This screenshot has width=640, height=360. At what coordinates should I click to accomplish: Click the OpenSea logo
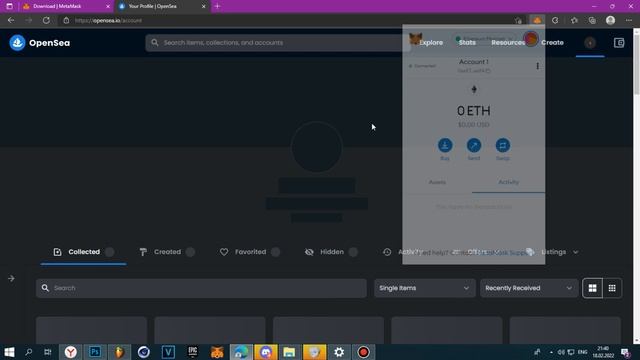tap(40, 42)
